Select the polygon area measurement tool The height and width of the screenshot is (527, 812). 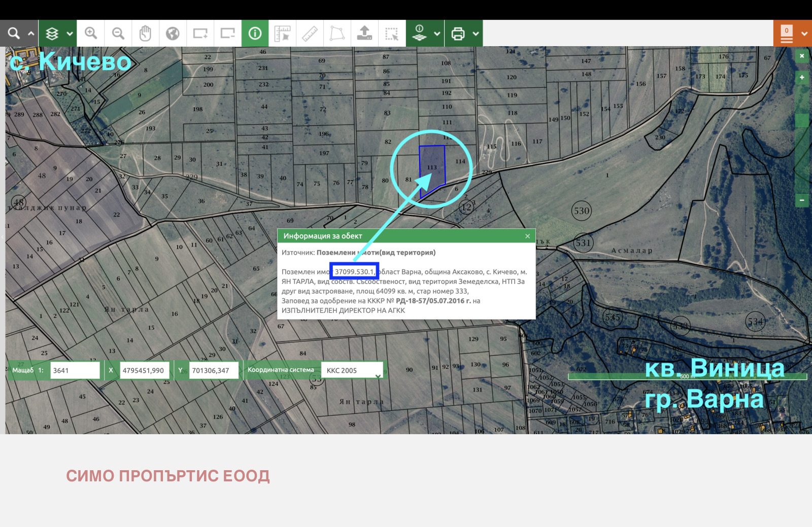336,33
